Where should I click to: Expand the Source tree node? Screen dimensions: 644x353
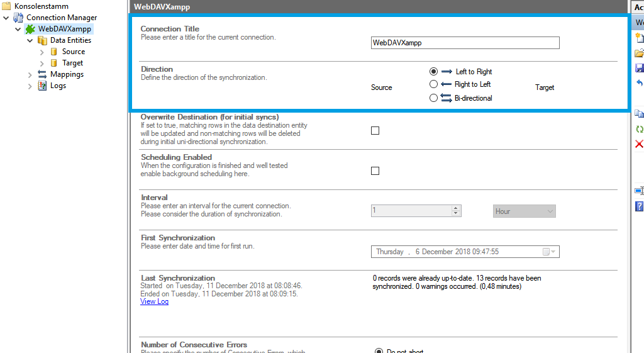(42, 52)
